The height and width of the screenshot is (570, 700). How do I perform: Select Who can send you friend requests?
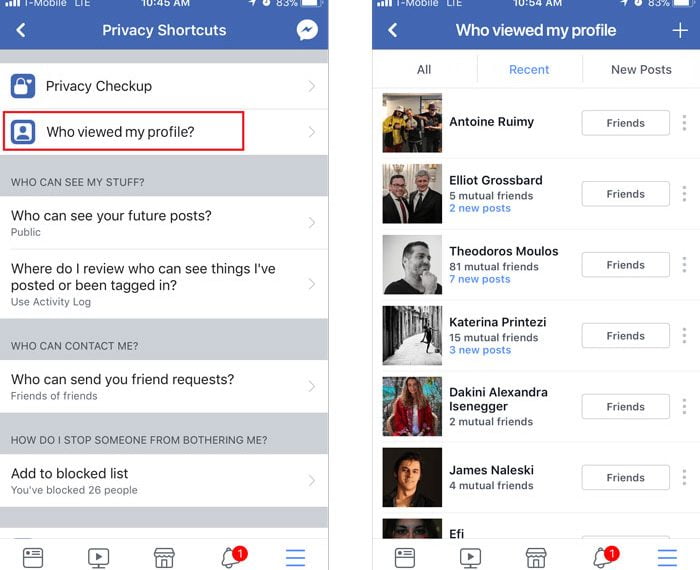coord(164,386)
